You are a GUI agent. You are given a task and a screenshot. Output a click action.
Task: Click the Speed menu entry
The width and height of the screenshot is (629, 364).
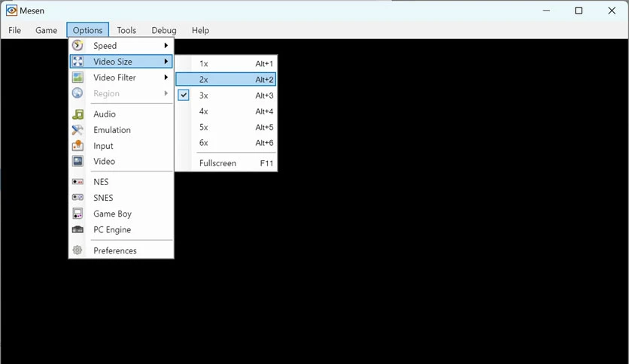point(121,46)
